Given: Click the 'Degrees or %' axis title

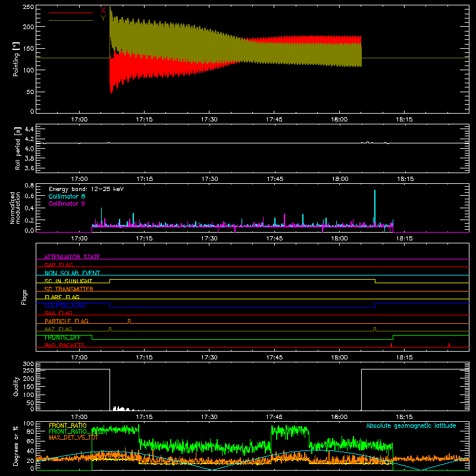Looking at the screenshot, I should coord(16,446).
